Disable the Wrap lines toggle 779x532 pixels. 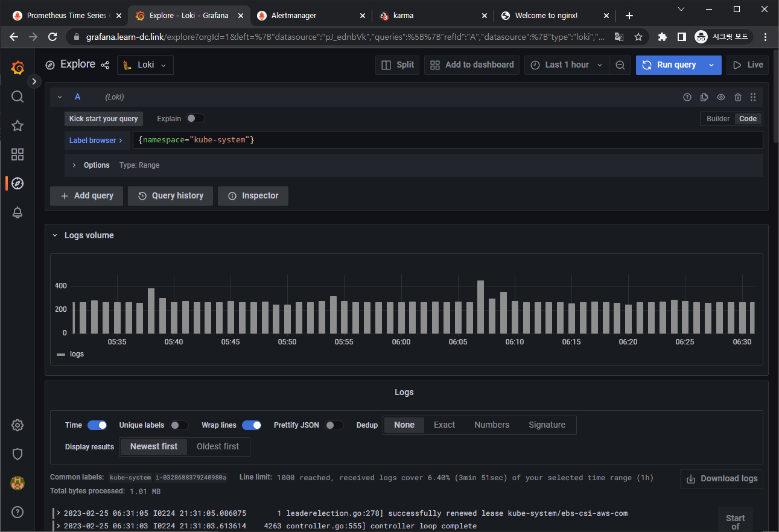point(252,425)
